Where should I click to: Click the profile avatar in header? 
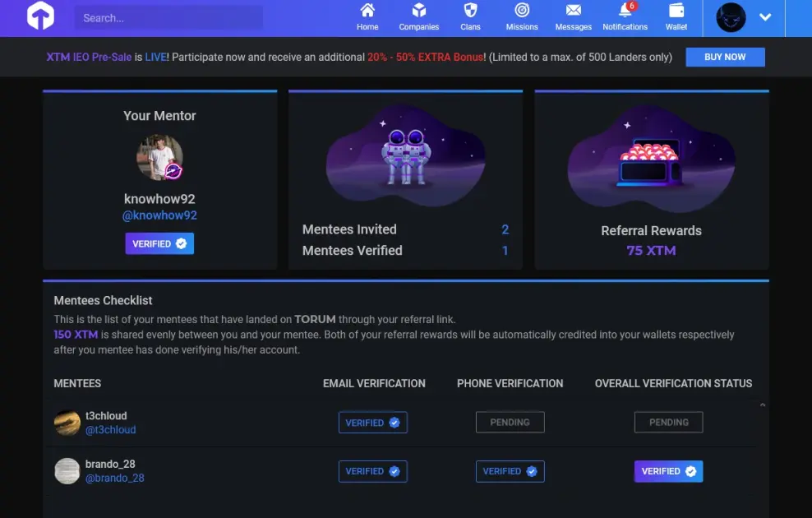(731, 17)
